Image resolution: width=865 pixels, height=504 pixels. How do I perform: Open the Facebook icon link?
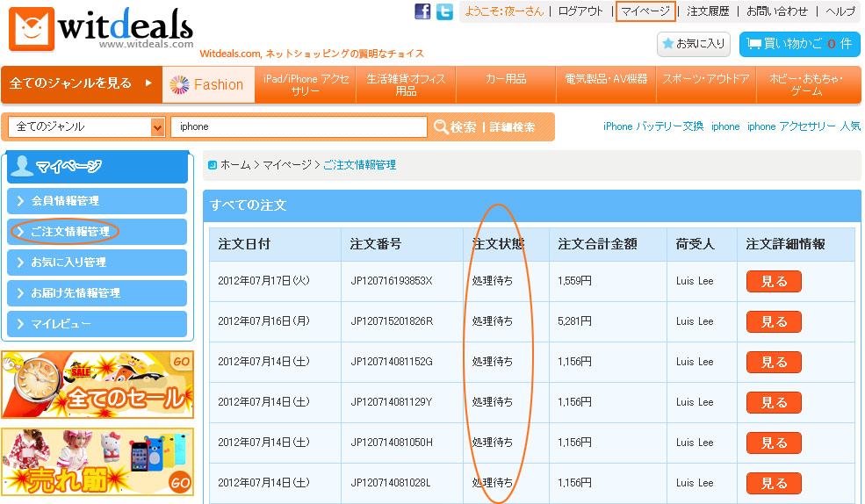point(422,11)
